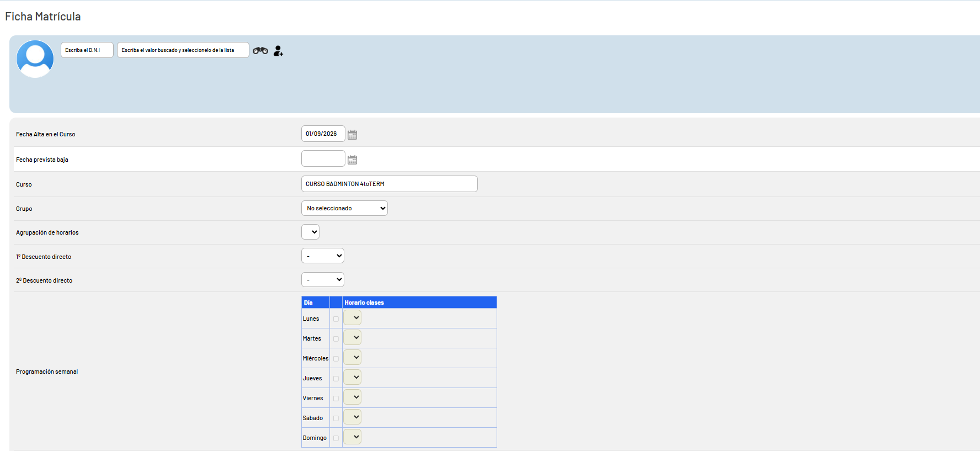Toggle the Jueves checkbox

(336, 379)
